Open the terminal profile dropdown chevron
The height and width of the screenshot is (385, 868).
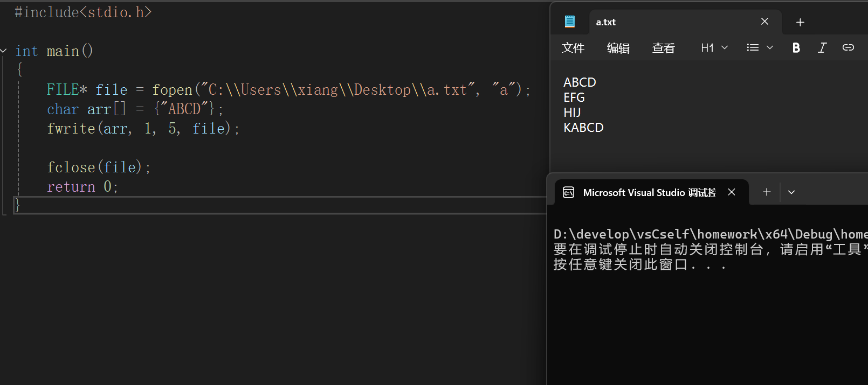pyautogui.click(x=791, y=192)
